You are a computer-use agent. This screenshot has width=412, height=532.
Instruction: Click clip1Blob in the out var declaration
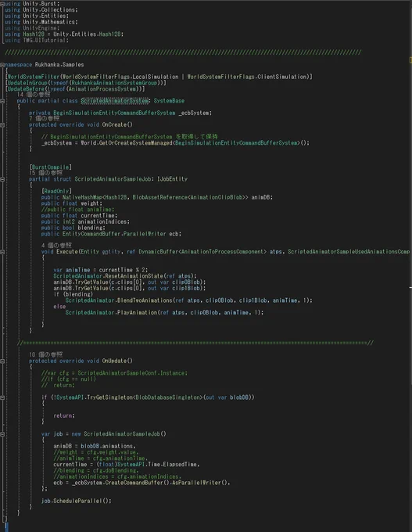tap(186, 289)
